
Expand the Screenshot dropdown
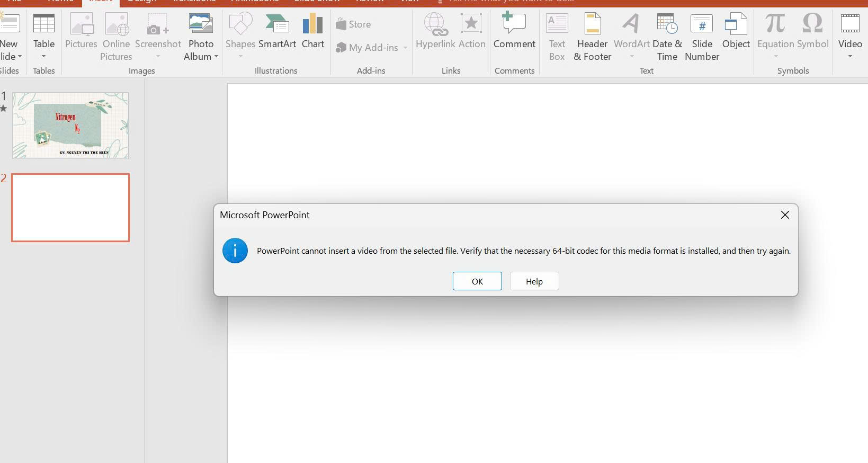point(158,57)
